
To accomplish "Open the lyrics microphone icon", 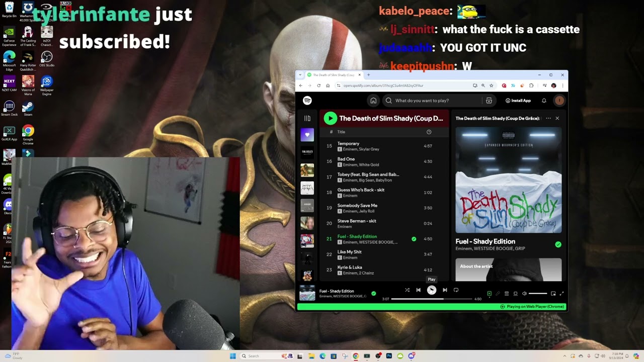I will [498, 294].
